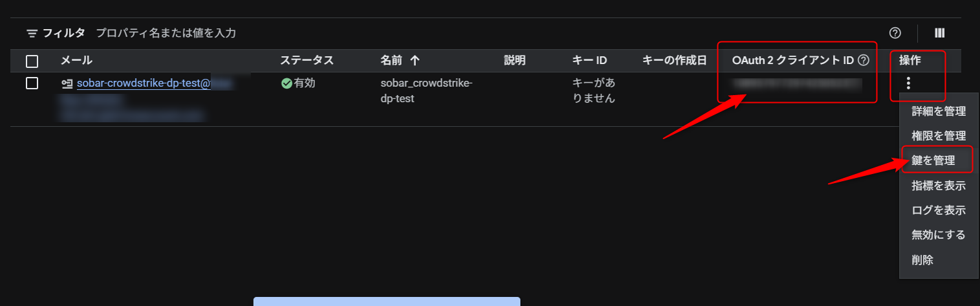Viewport: 980px width, 306px height.
Task: Open the filter help question-mark icon
Action: [895, 33]
